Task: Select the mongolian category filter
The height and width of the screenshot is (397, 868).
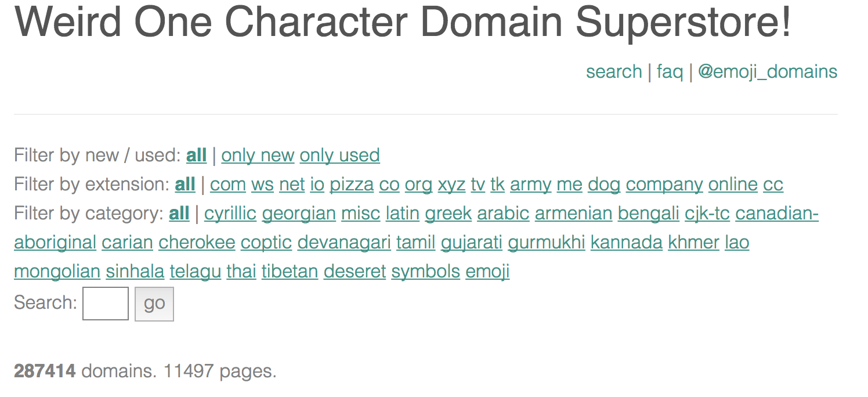Action: pos(57,271)
